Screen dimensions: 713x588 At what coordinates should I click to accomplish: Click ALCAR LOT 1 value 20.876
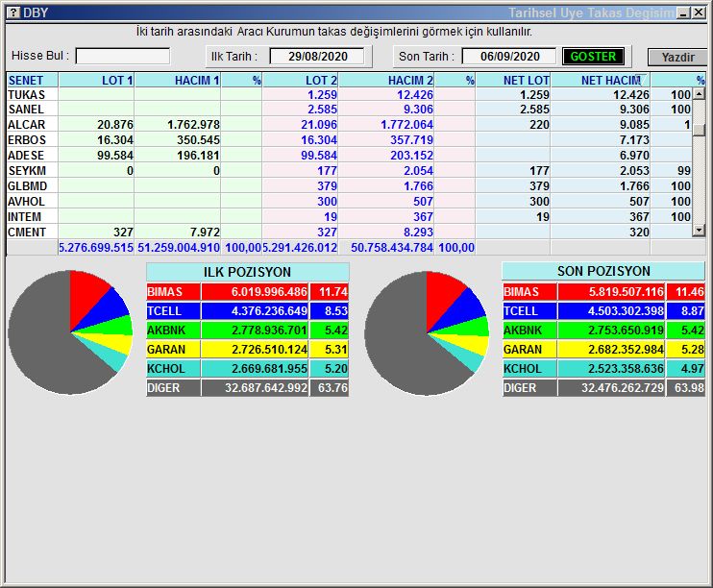point(115,124)
